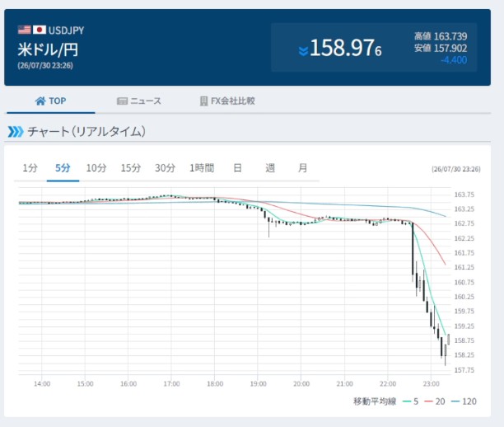Screen dimensions: 504x427
Task: Choose the 1時間 timeframe tab
Action: (202, 168)
